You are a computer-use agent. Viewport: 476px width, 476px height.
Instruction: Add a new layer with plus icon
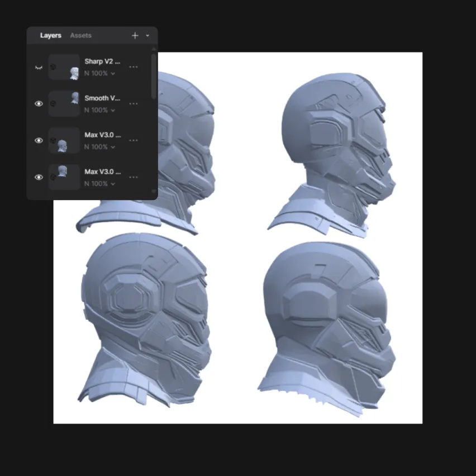coord(135,36)
